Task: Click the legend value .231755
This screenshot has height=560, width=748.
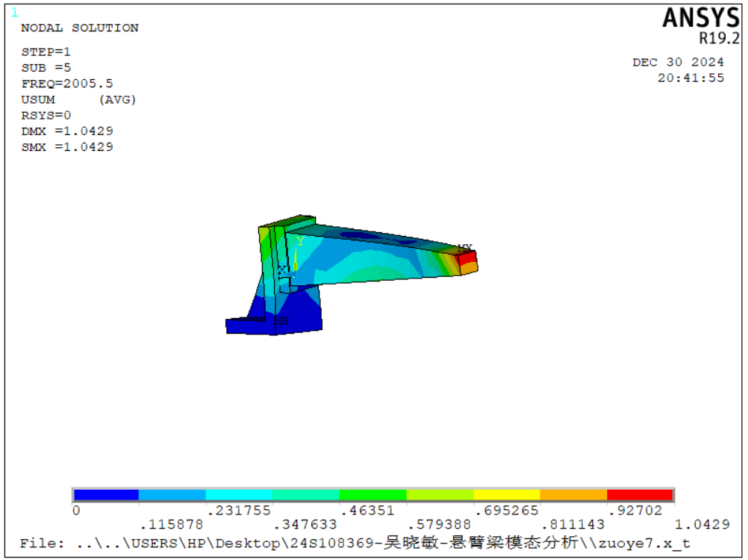Action: (239, 511)
